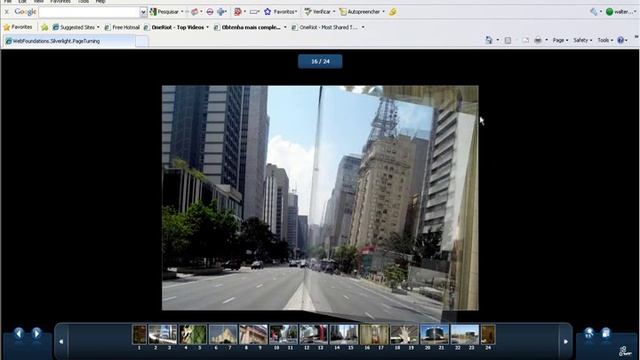
Task: Click the page-shaped icon in the bottom-right panel
Action: tap(606, 333)
